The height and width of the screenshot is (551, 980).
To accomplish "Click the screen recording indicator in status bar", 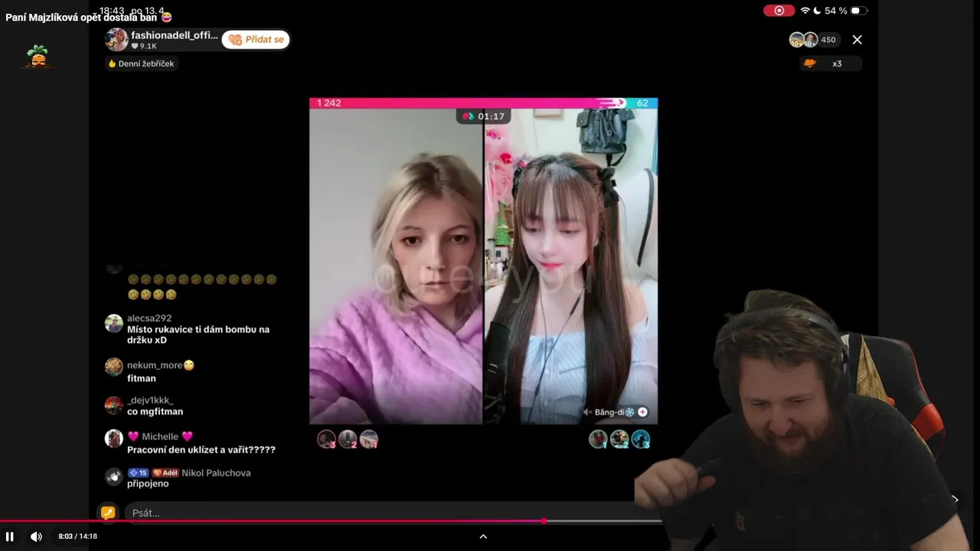I will (779, 11).
